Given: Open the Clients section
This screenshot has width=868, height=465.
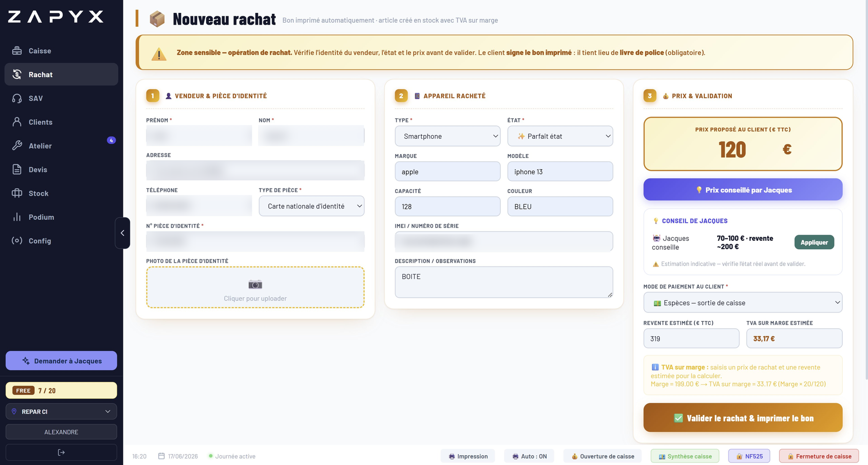Looking at the screenshot, I should tap(61, 122).
